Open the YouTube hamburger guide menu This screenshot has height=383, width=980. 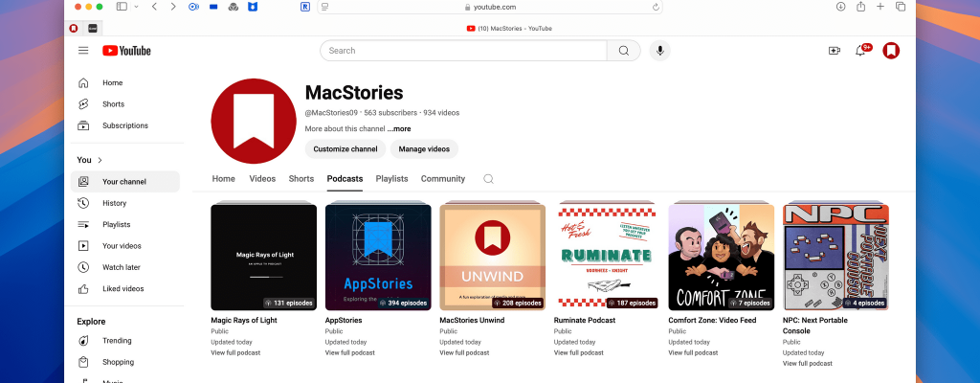click(83, 51)
